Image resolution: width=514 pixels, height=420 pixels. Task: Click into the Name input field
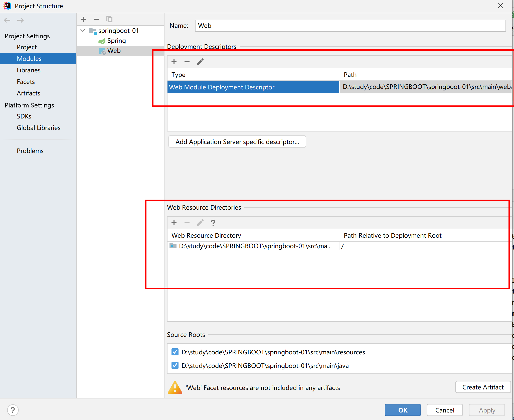coord(350,26)
